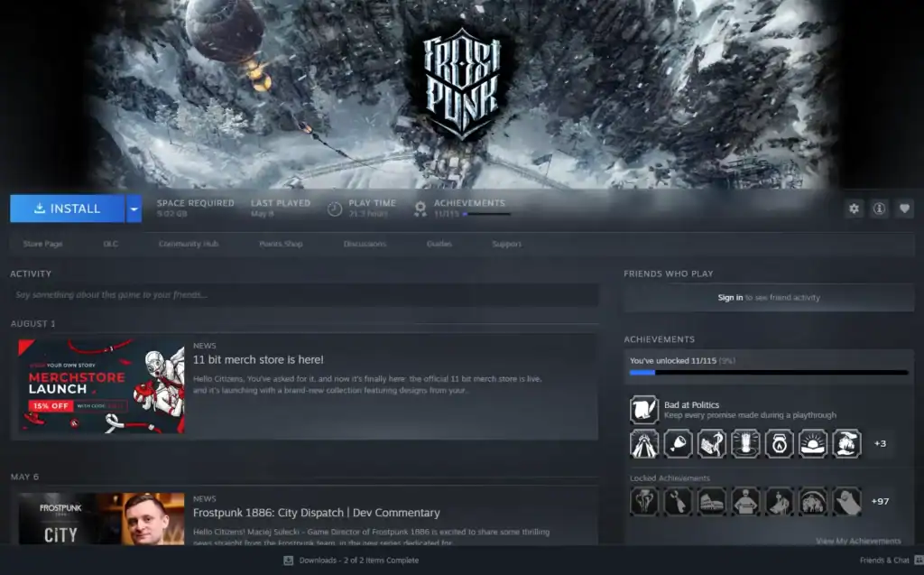Viewport: 924px width, 575px height.
Task: Select the meat leg achievement icon
Action: click(x=678, y=443)
